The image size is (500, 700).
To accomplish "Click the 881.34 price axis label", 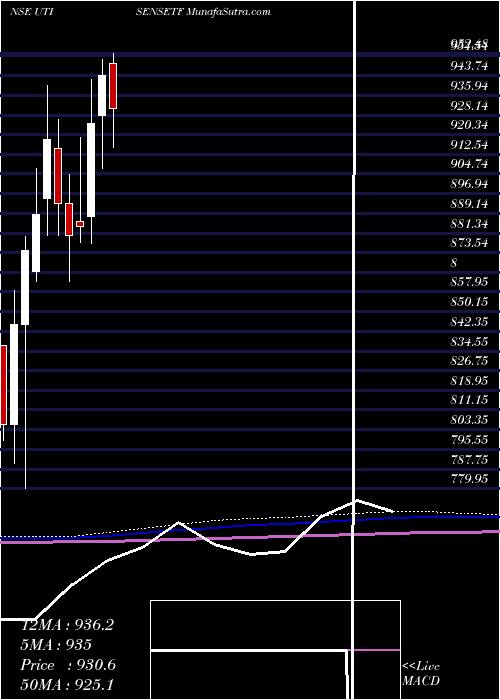I will pos(469,223).
